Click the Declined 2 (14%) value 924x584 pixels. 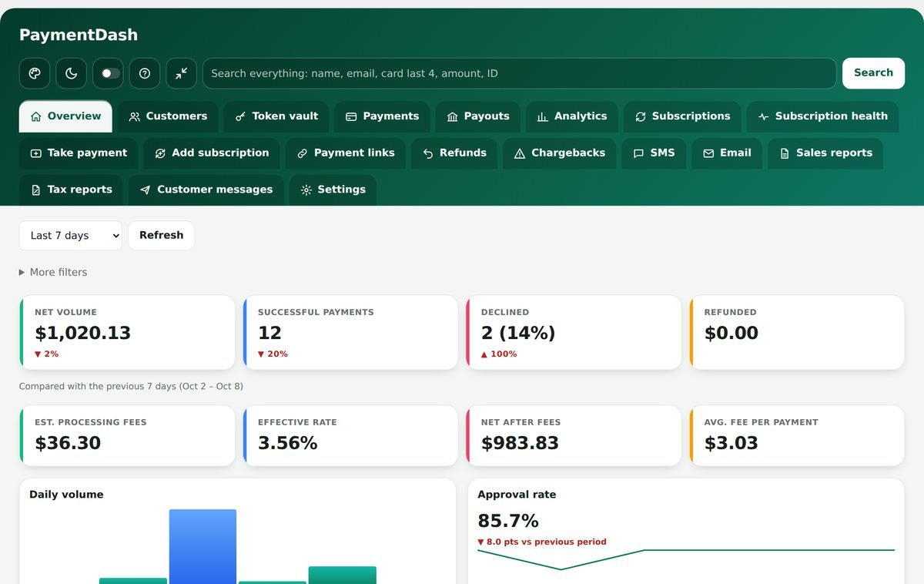[518, 334]
